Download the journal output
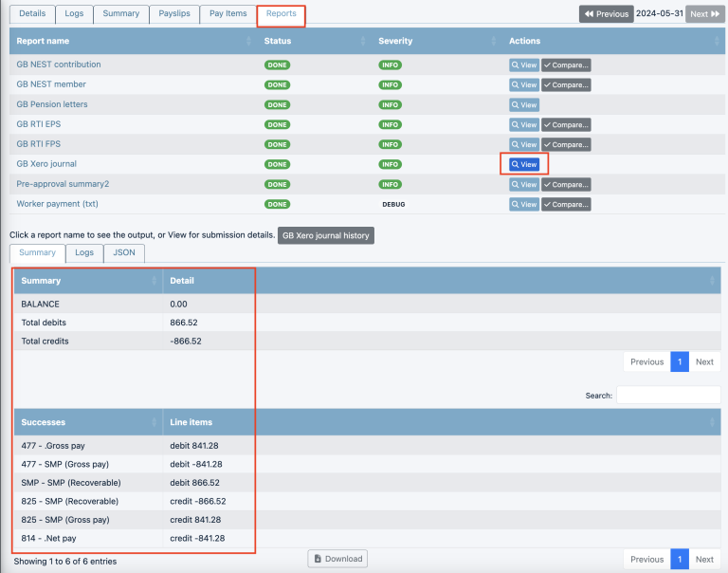 click(337, 559)
